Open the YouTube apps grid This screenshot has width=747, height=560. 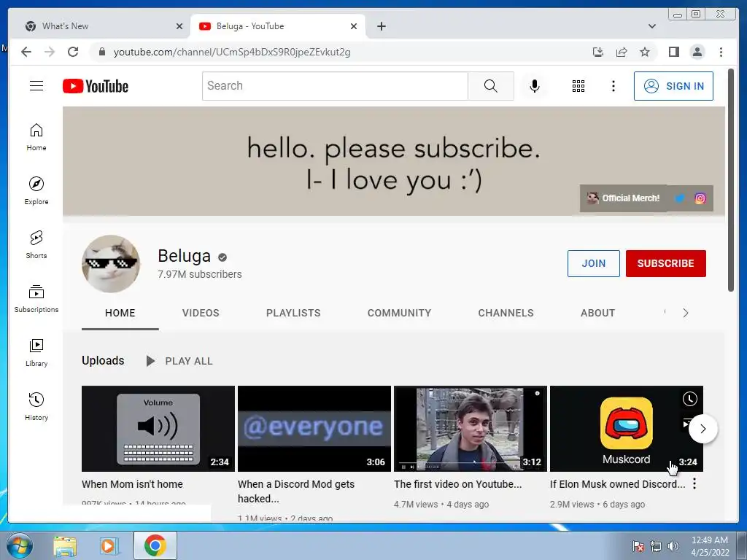coord(578,86)
